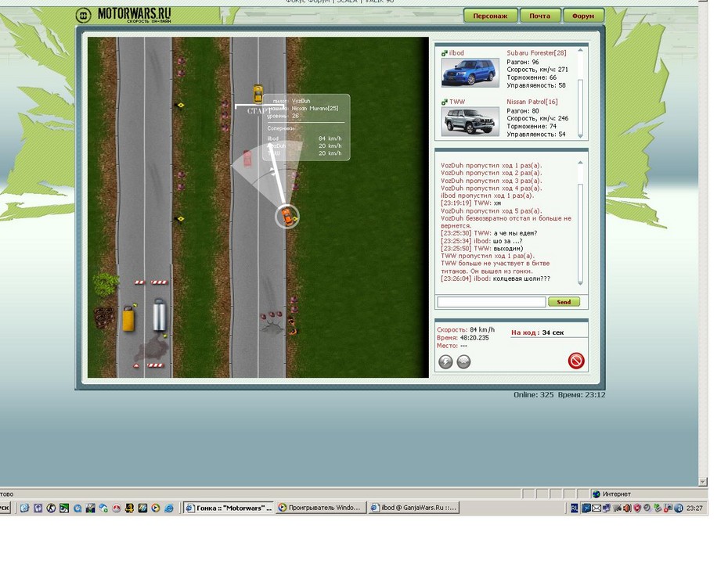Switch to the Проигрыватель Windows taskbar window
The image size is (728, 582).
tap(321, 508)
